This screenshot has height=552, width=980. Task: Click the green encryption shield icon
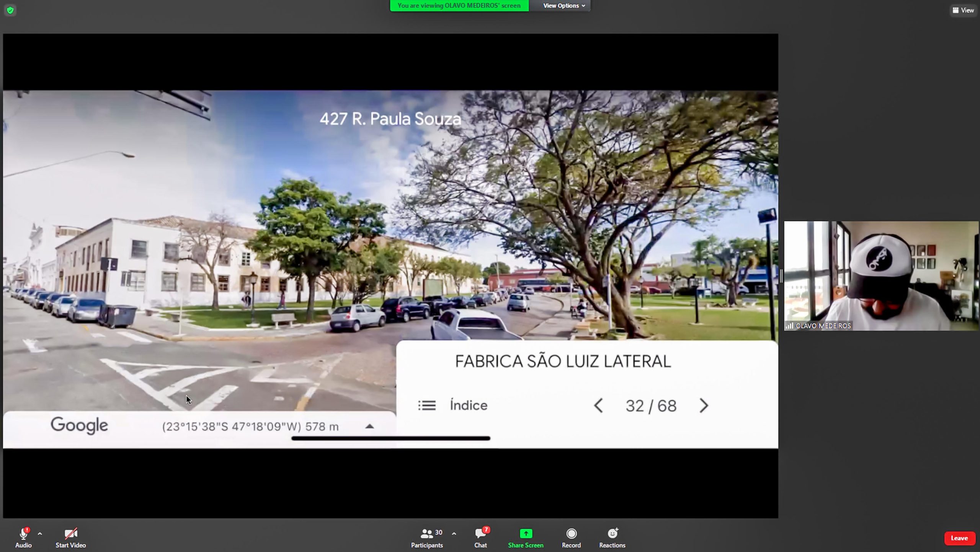coord(10,10)
